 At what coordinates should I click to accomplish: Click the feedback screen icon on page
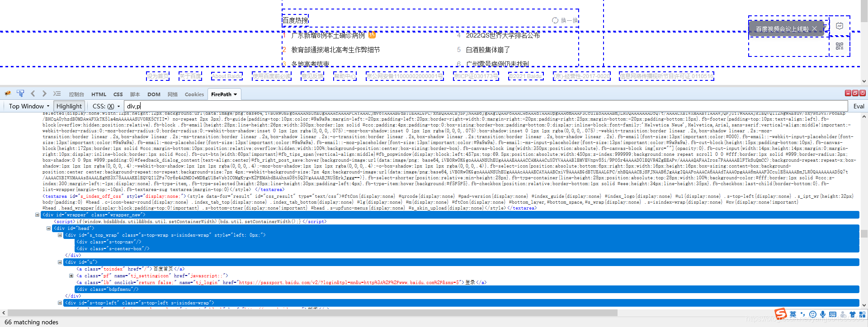pyautogui.click(x=840, y=26)
